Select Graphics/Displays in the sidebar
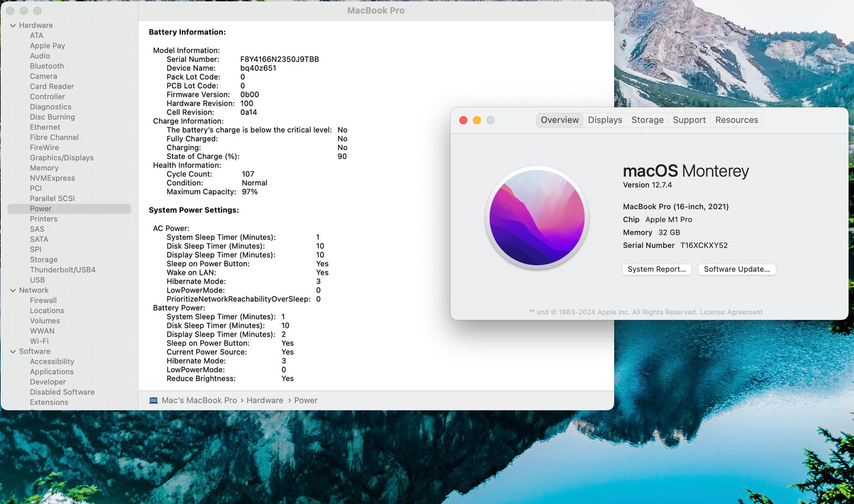854x504 pixels. 61,158
